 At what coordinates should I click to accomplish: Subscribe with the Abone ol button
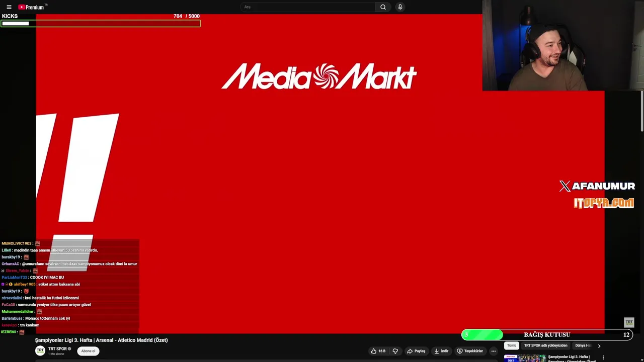tap(88, 351)
